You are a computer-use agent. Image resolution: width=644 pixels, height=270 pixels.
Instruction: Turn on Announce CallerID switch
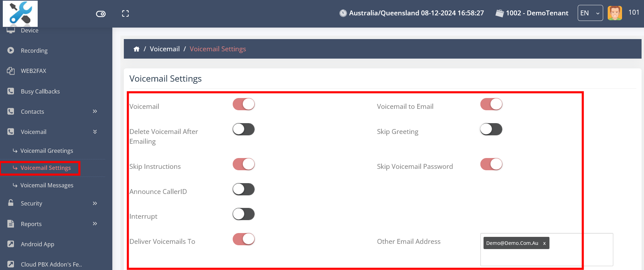[244, 189]
